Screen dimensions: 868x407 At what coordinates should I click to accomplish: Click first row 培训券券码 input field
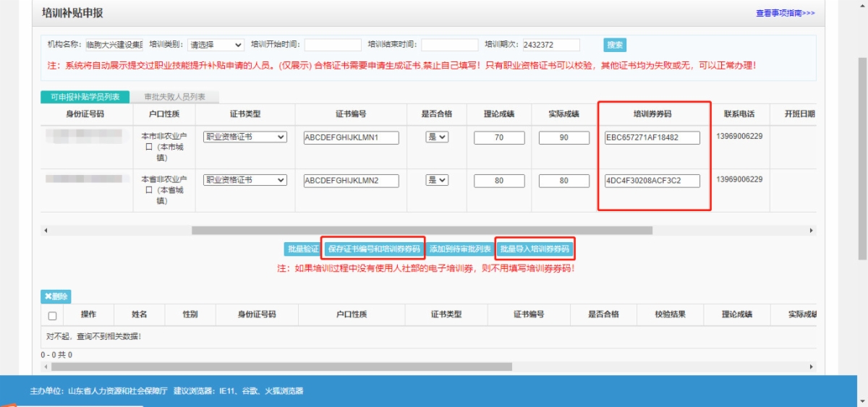tap(652, 138)
